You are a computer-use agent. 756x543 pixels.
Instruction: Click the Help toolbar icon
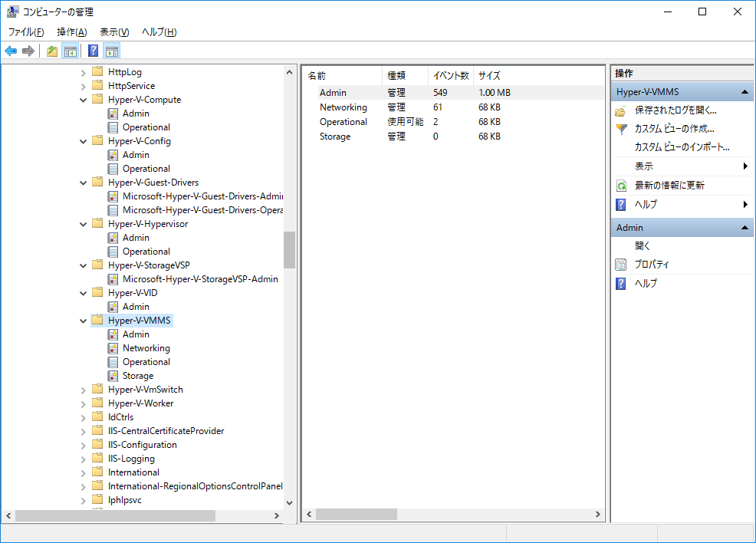(x=93, y=51)
